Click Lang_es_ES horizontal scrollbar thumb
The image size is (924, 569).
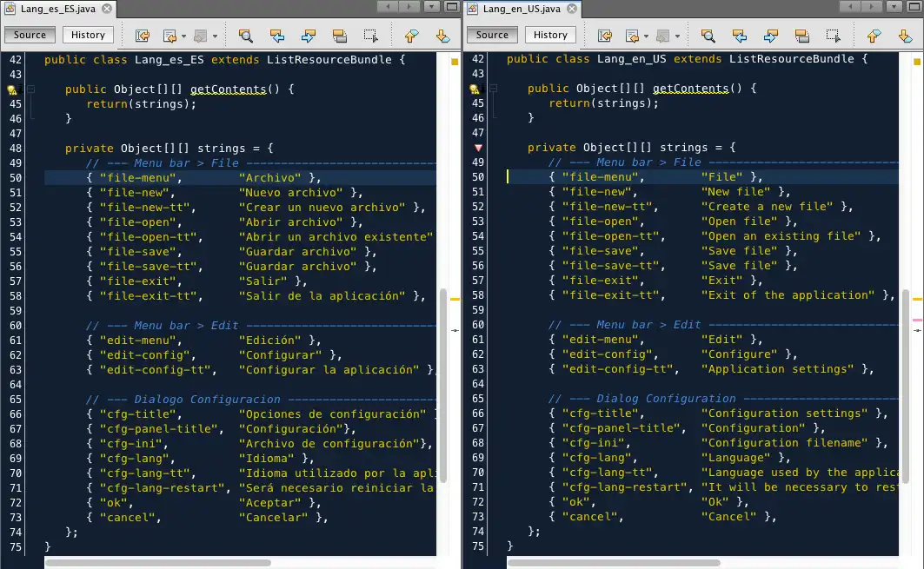pos(158,563)
